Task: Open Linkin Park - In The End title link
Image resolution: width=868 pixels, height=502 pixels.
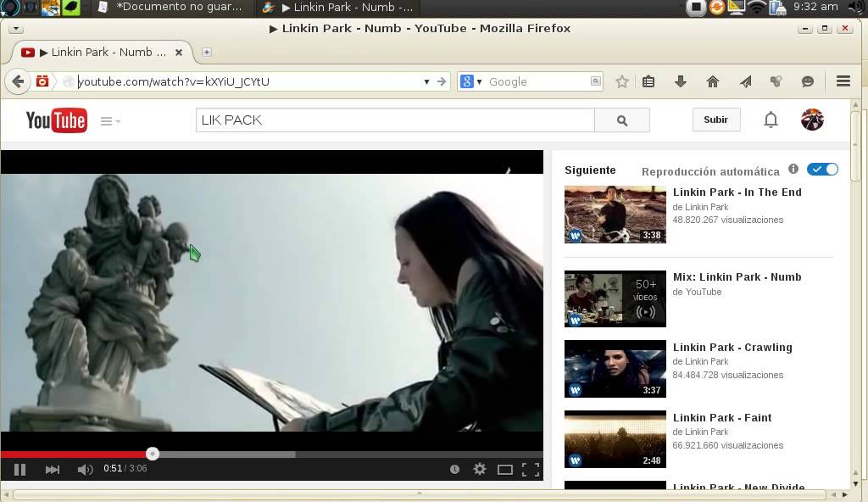Action: point(737,192)
